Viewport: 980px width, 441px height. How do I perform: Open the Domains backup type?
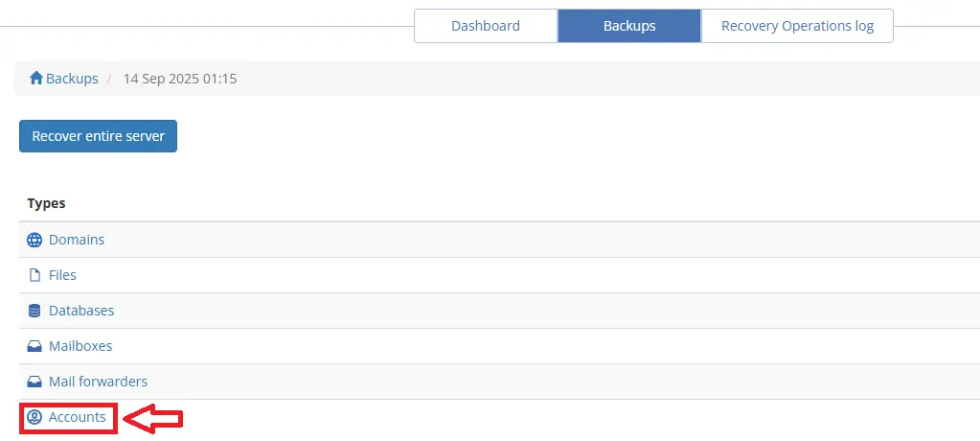[77, 240]
